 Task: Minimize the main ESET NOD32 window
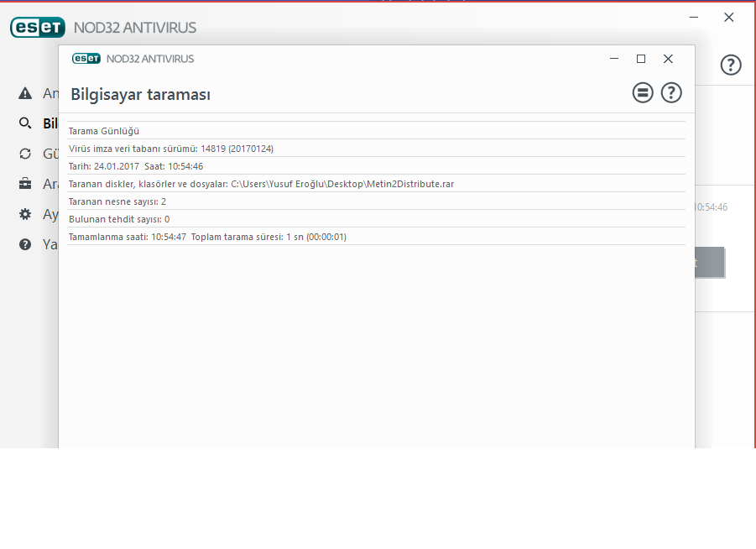point(694,18)
